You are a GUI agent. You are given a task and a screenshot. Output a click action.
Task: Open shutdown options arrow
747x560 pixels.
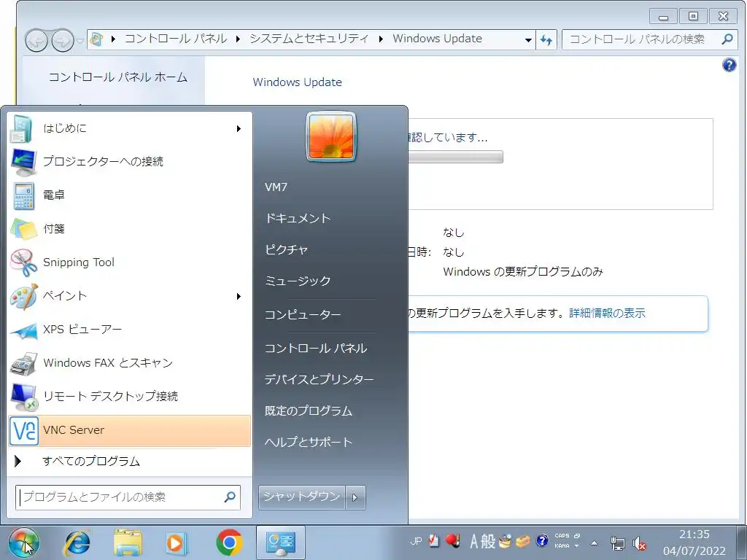pos(355,497)
